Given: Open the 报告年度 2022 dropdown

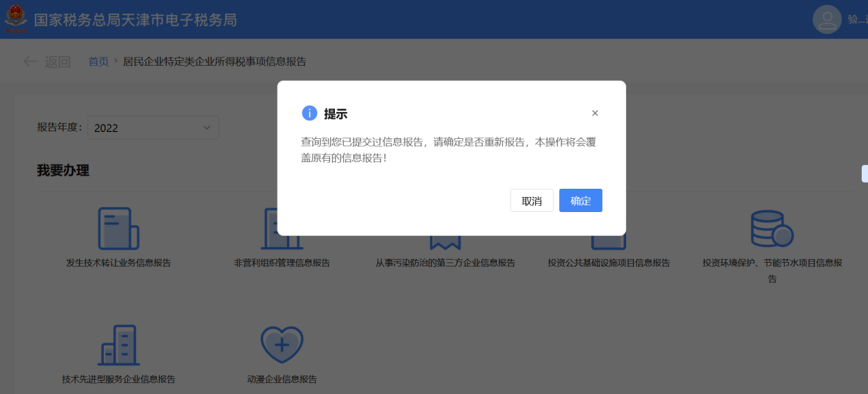Looking at the screenshot, I should tap(153, 127).
